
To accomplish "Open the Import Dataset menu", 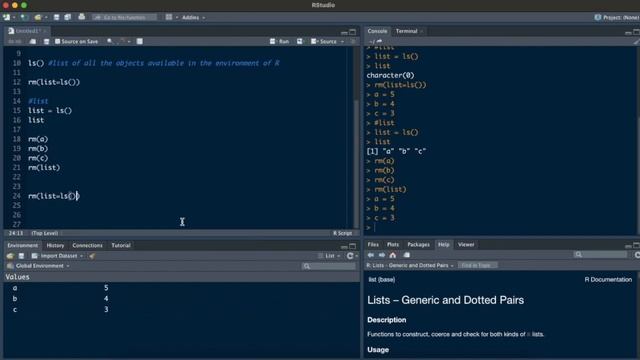I will [x=57, y=256].
